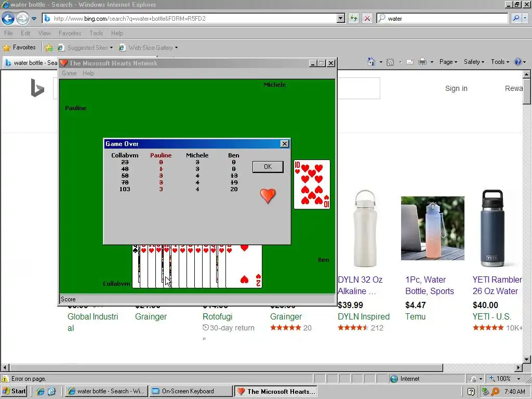This screenshot has width=532, height=399.
Task: Open the Help menu in Hearts window
Action: pos(88,73)
